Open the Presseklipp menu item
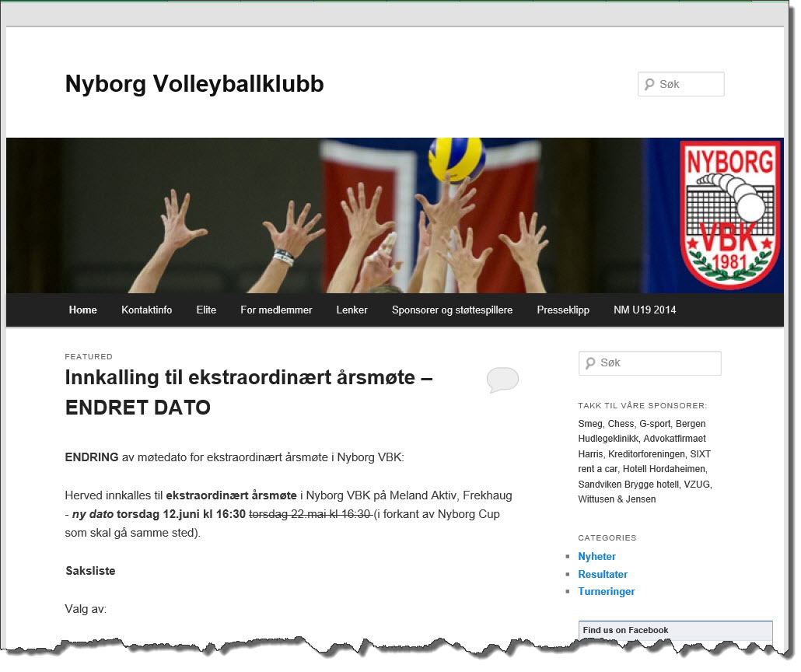 [x=563, y=310]
